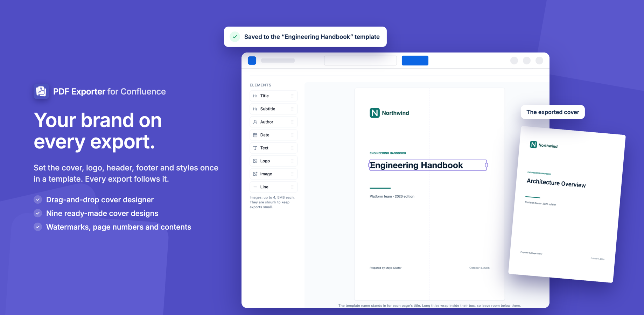
Task: Click the Watermarks feature checkmark
Action: pyautogui.click(x=38, y=227)
